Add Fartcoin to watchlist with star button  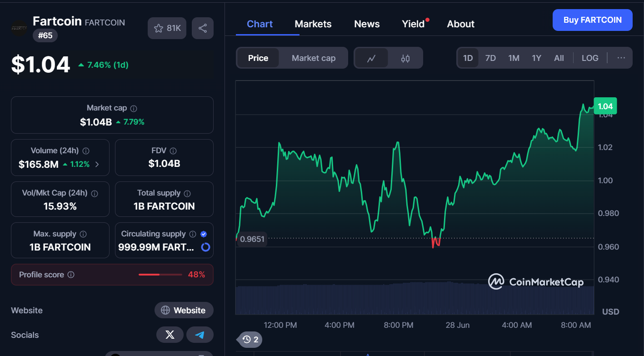tap(167, 28)
